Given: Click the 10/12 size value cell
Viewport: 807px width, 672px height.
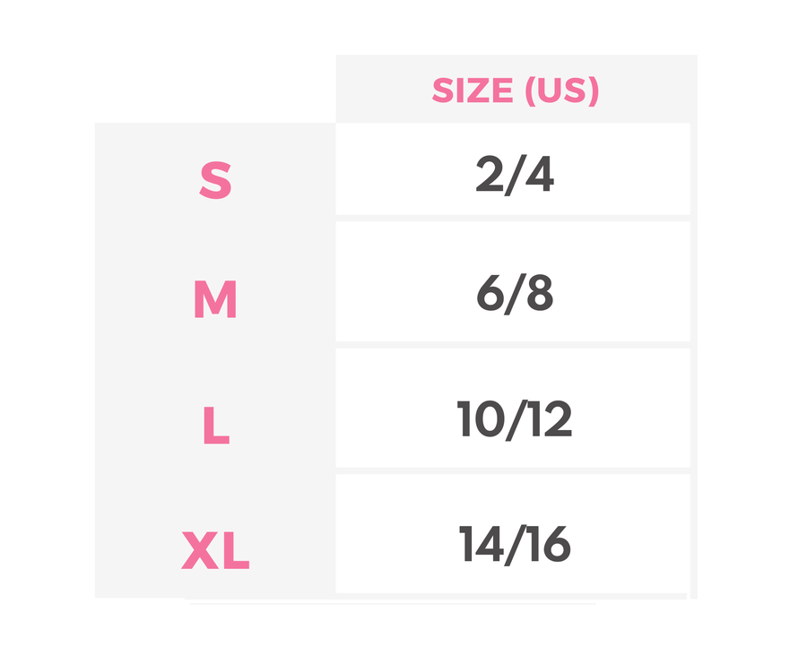Looking at the screenshot, I should point(514,418).
